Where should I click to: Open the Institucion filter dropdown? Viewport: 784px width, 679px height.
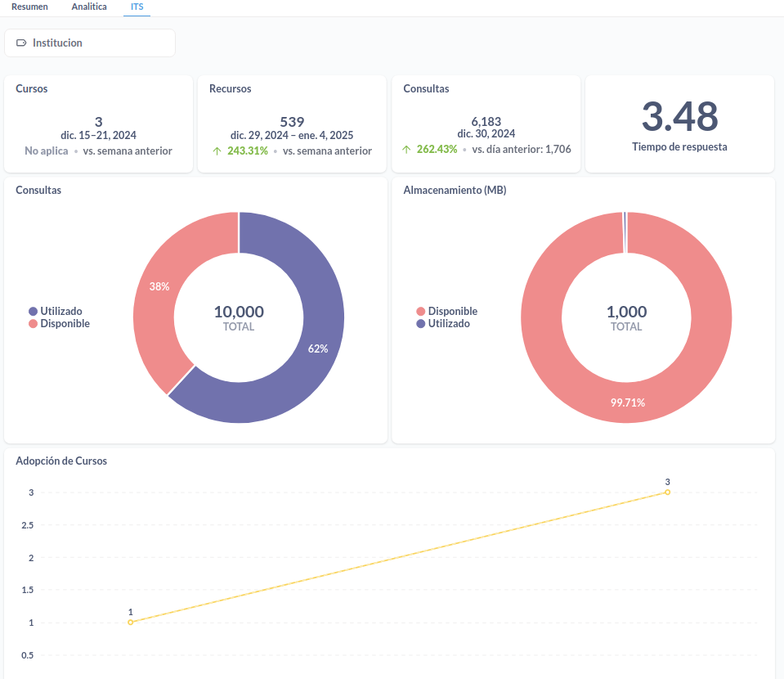tap(90, 43)
